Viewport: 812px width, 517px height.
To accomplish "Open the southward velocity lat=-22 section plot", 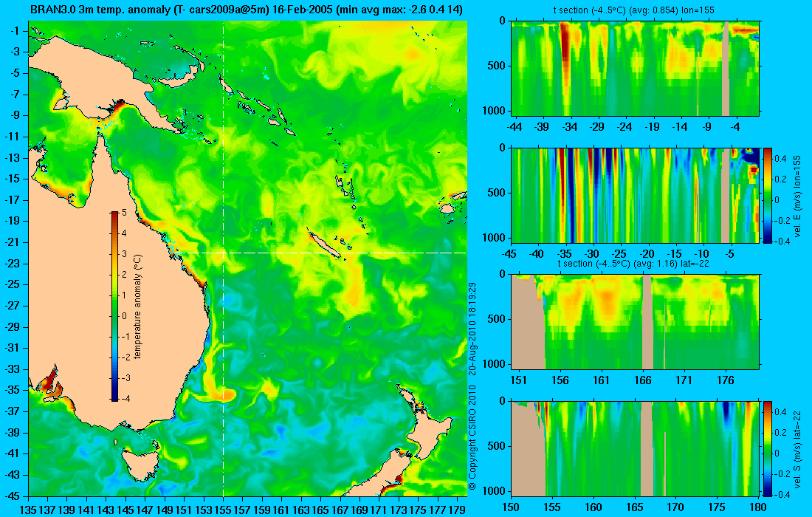I will (x=635, y=448).
